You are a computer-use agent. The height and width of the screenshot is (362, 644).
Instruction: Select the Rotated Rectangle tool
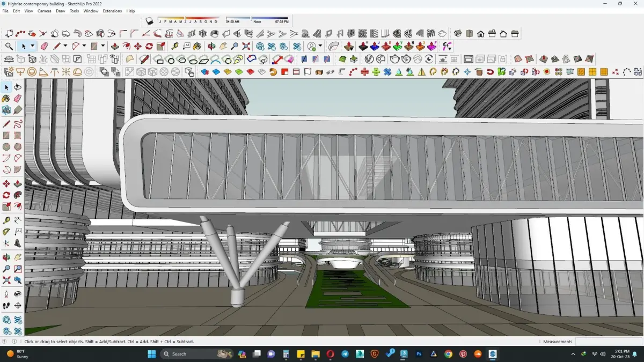18,136
